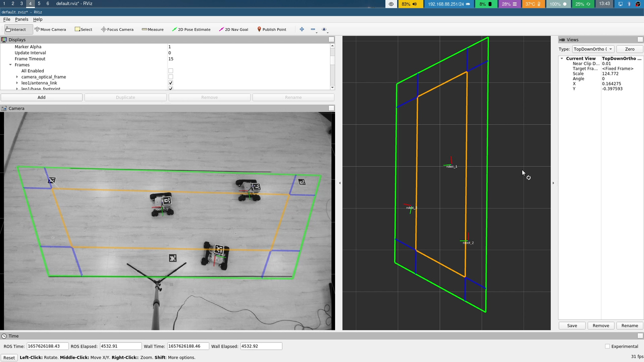Collapse the Frames tree node
This screenshot has width=644, height=362.
[11, 65]
